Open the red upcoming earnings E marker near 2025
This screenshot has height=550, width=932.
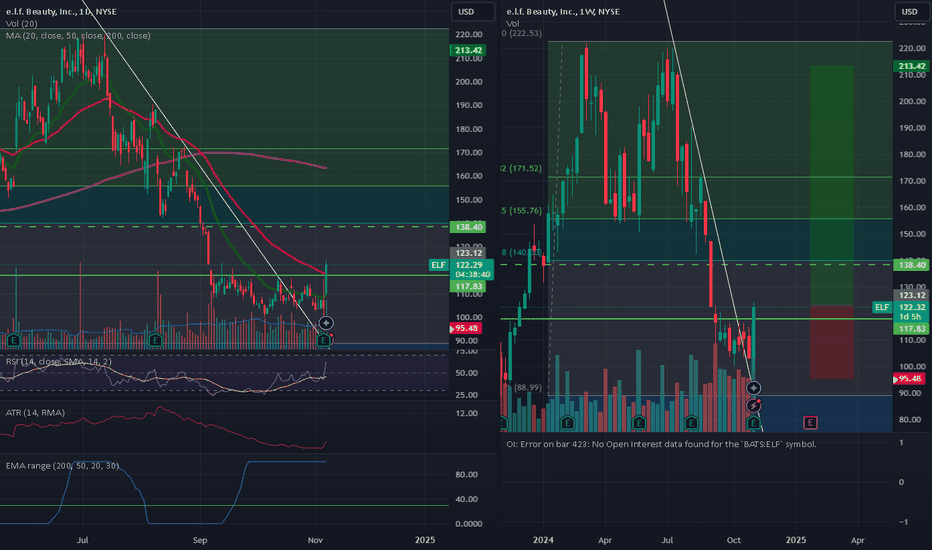click(x=810, y=423)
